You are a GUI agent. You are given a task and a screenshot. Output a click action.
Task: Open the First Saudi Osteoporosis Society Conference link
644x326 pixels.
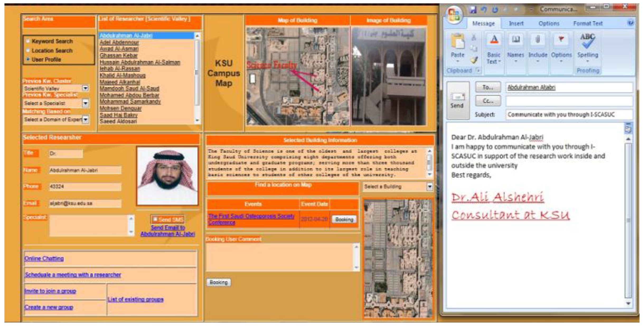click(251, 219)
